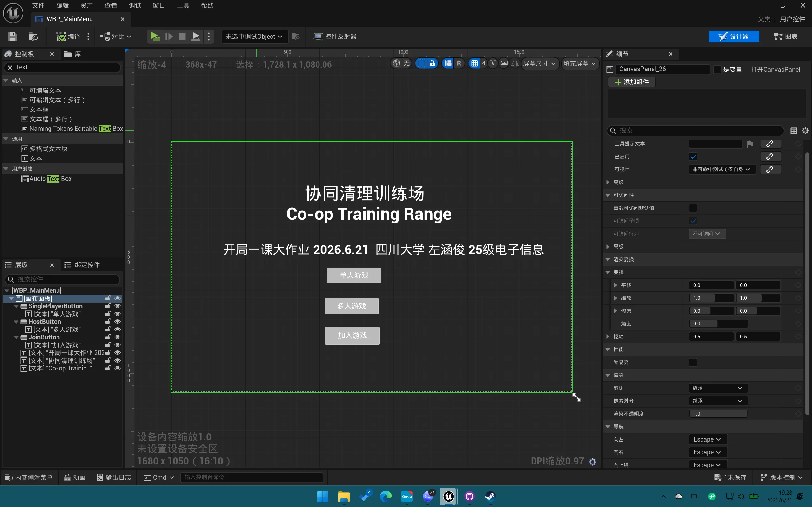Viewport: 812px width, 507px height.
Task: Click the find debug object icon
Action: coord(296,36)
